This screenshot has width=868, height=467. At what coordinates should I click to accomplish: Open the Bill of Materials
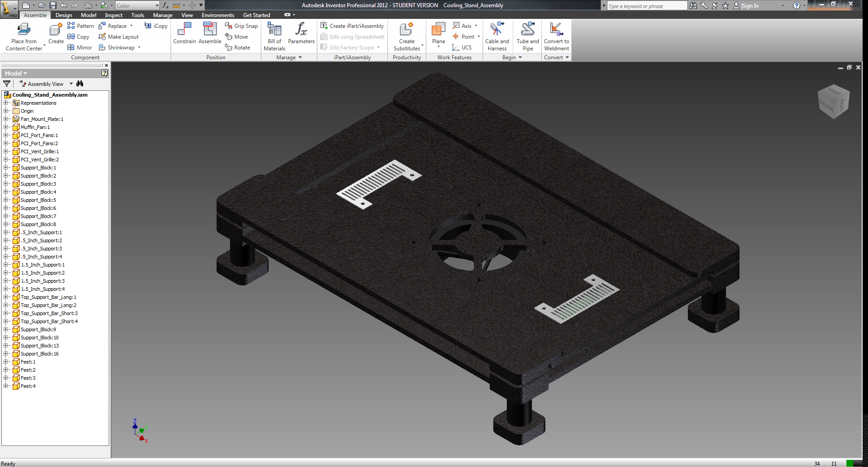(274, 36)
